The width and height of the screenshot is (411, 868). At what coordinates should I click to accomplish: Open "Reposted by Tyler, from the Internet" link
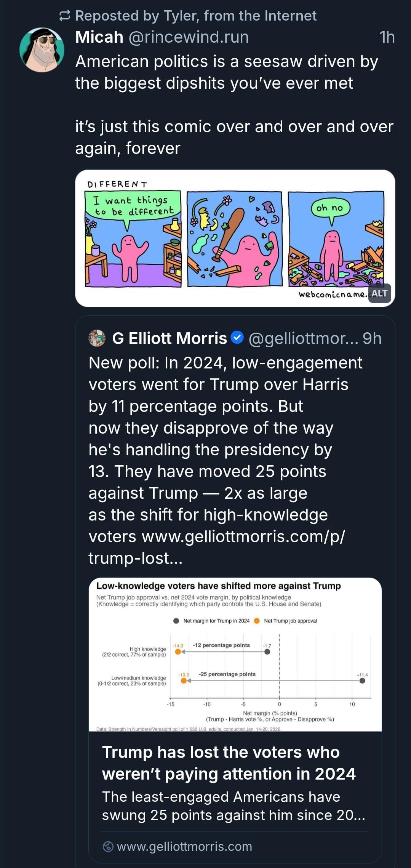[x=196, y=16]
